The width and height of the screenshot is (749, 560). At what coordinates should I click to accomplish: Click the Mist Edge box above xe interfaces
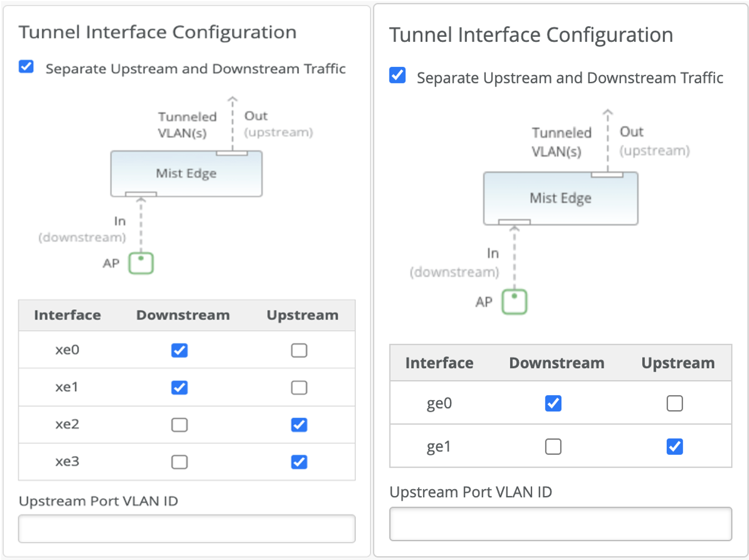coord(186,174)
